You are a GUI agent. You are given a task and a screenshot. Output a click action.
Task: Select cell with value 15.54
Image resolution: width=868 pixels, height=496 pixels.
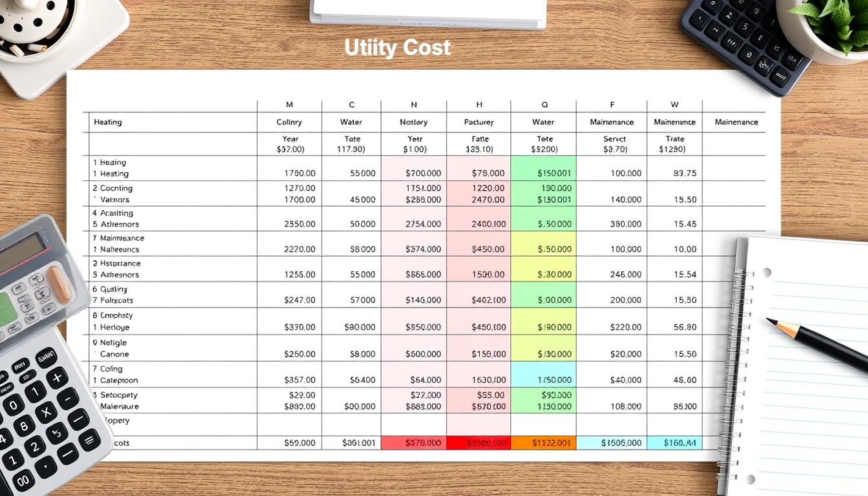[685, 274]
